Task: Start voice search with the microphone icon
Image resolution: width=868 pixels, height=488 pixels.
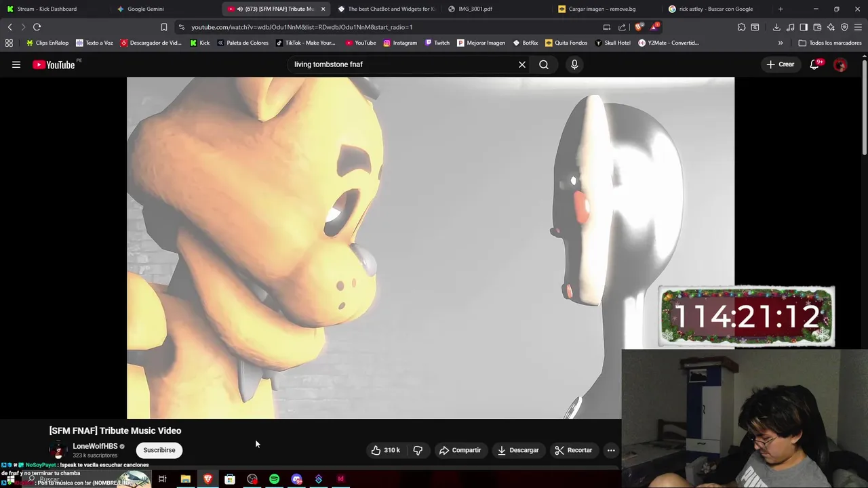Action: click(574, 64)
